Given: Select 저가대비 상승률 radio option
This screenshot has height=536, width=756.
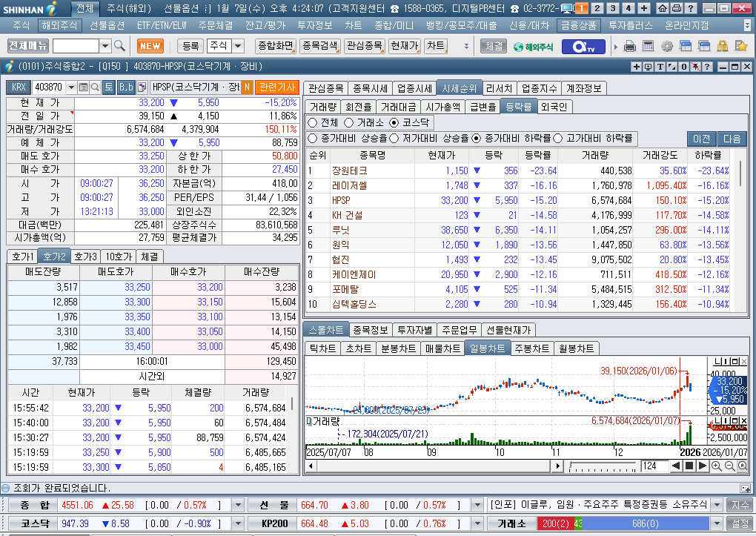Looking at the screenshot, I should tap(394, 139).
